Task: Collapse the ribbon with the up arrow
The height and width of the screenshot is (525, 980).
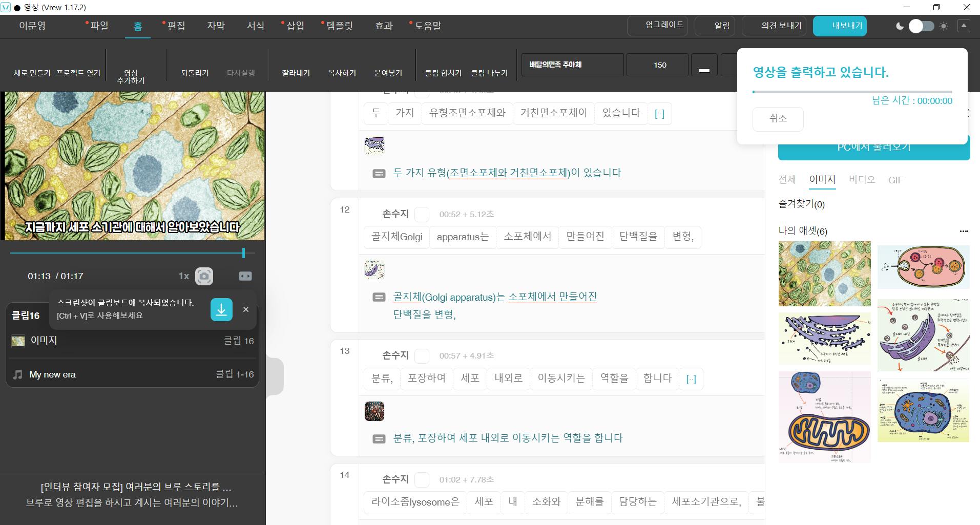Action: tap(964, 26)
